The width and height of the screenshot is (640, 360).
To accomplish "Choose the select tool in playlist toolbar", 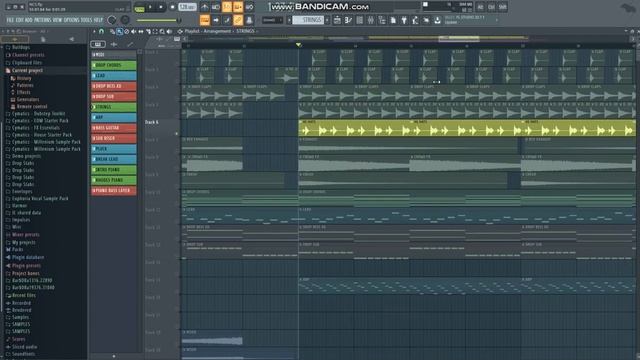I will tap(155, 31).
